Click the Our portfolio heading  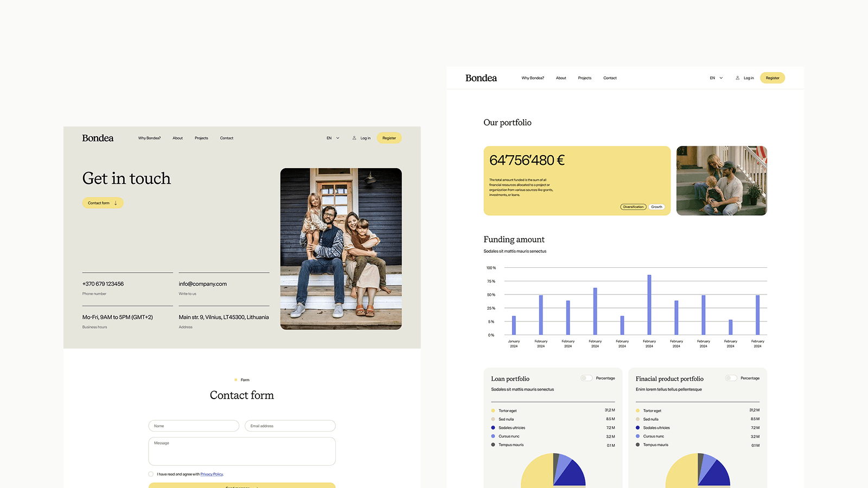pos(507,123)
